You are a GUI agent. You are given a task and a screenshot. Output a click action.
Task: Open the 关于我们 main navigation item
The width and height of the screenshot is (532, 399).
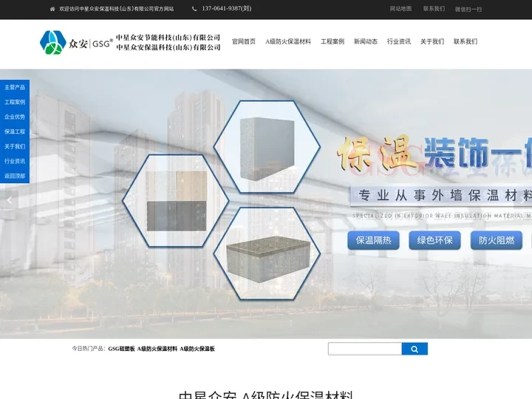(x=432, y=41)
